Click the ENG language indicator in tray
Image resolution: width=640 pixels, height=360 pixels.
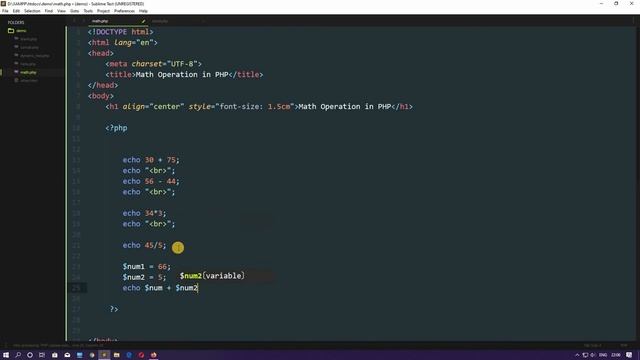coord(603,355)
